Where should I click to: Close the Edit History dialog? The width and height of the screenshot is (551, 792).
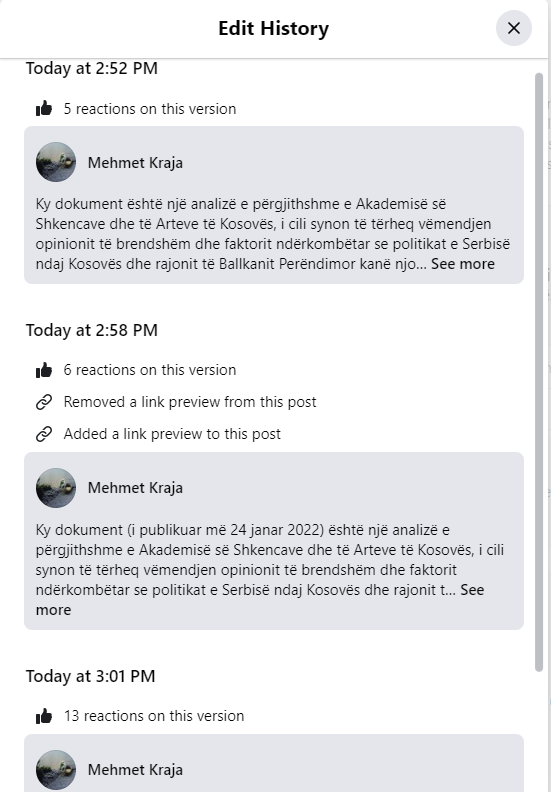pyautogui.click(x=514, y=28)
